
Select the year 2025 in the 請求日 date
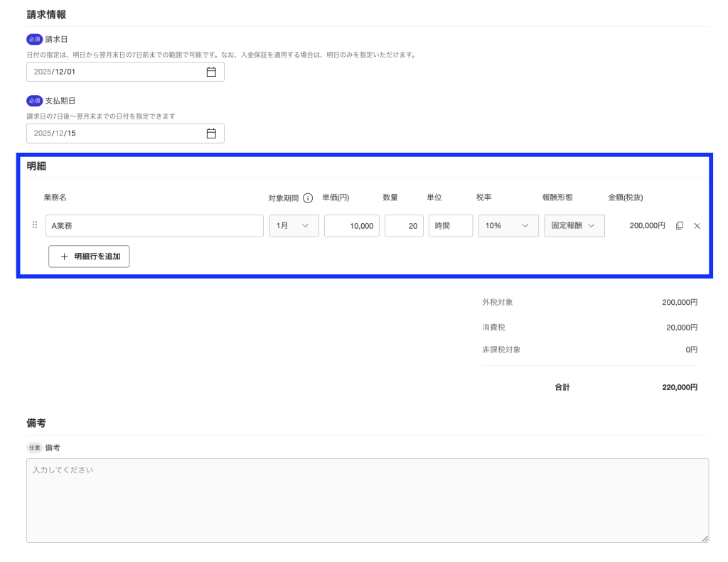coord(43,72)
